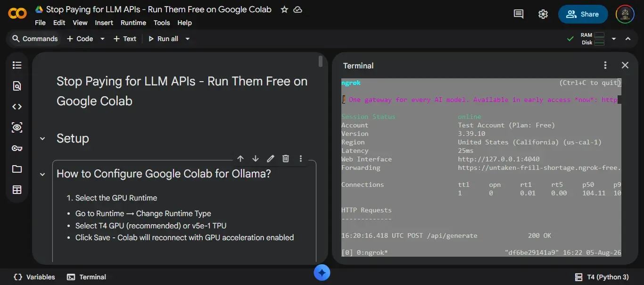Move cell up with arrow icon
The height and width of the screenshot is (285, 644).
(240, 159)
